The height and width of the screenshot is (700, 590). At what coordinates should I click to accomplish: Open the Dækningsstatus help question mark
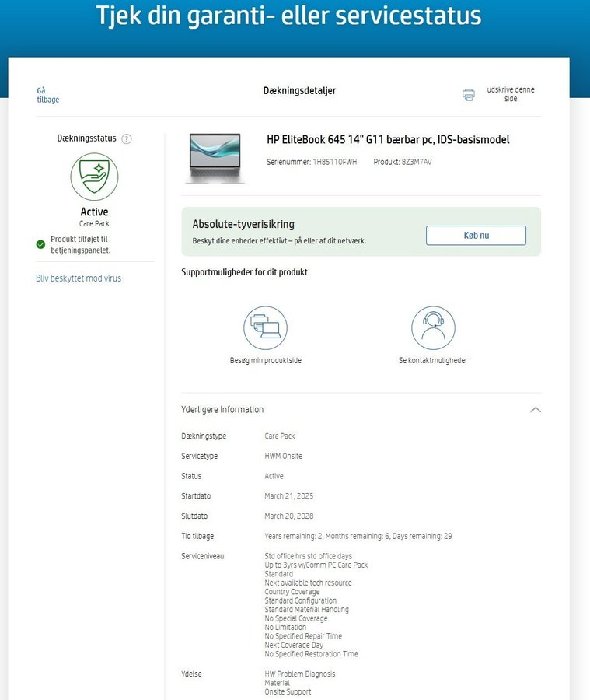127,139
